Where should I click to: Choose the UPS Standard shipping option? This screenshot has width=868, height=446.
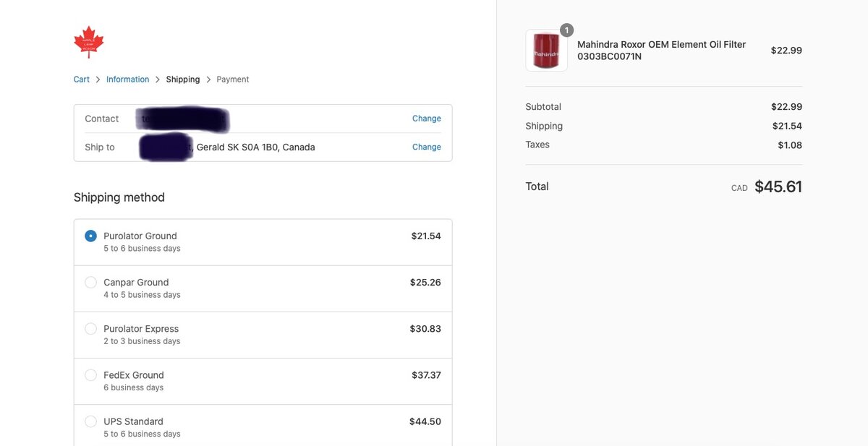(90, 421)
